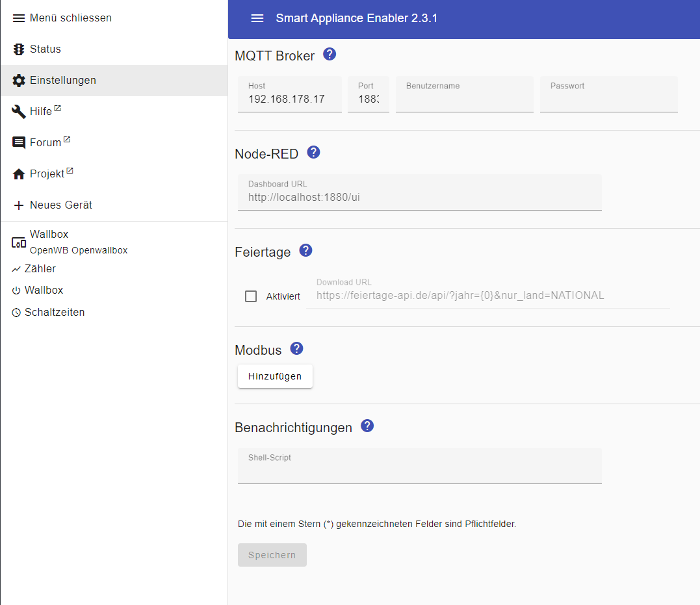Click the wrench icon for Hilfe
This screenshot has height=605, width=700.
[x=19, y=112]
